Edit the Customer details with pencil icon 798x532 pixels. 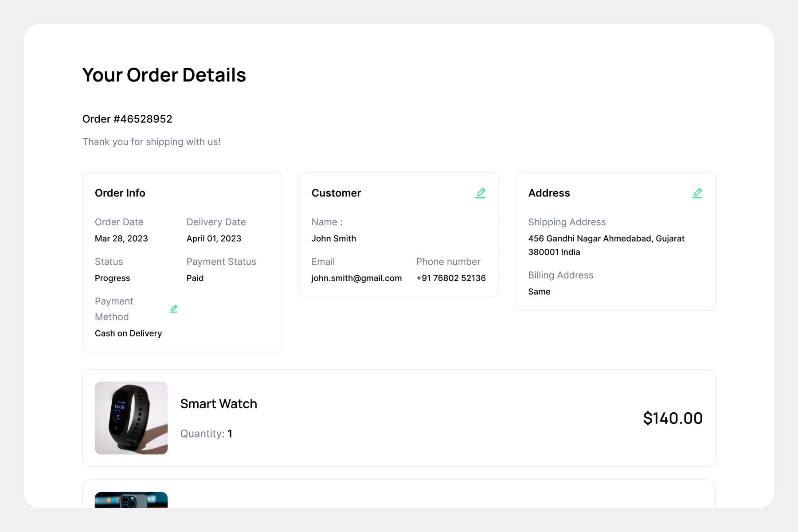(x=480, y=193)
